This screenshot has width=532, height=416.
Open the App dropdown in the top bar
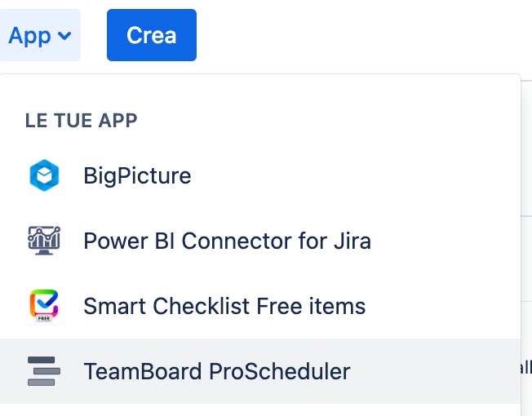point(40,35)
